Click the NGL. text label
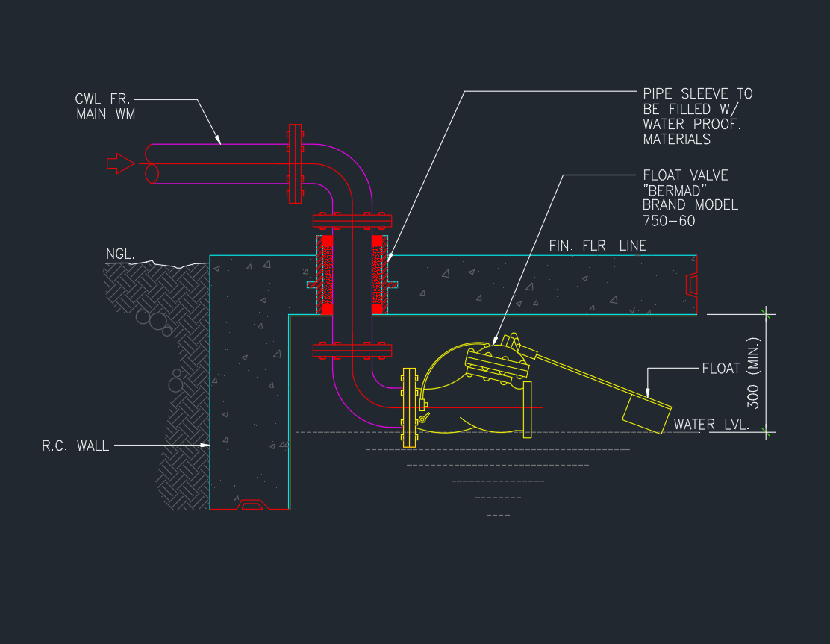 [119, 255]
